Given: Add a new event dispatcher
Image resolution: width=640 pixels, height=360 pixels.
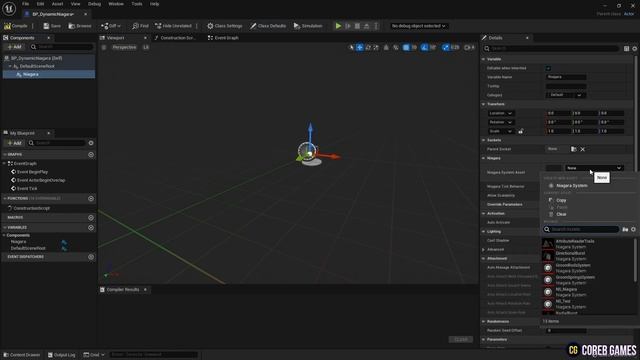Looking at the screenshot, I should coord(91,257).
